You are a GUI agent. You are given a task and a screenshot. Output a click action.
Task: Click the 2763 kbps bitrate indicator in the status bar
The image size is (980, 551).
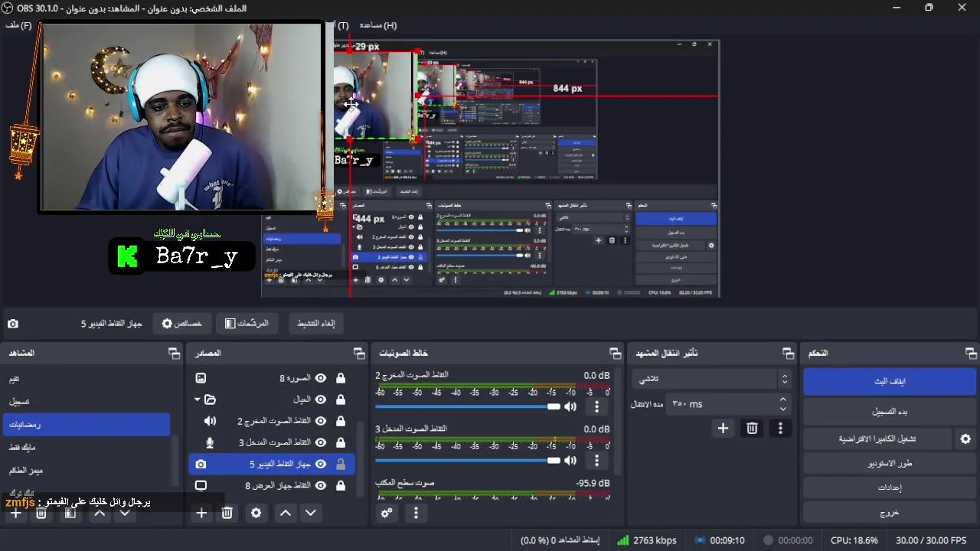[x=647, y=540]
